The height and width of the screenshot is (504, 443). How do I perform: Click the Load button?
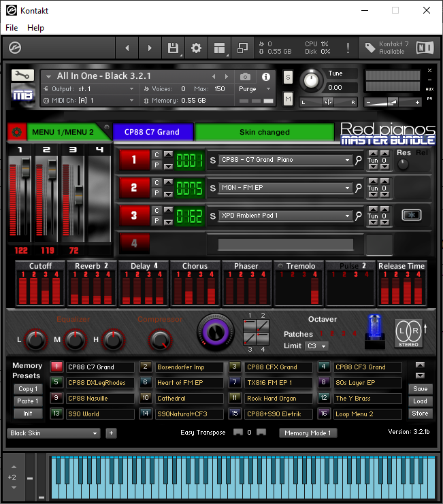click(420, 401)
